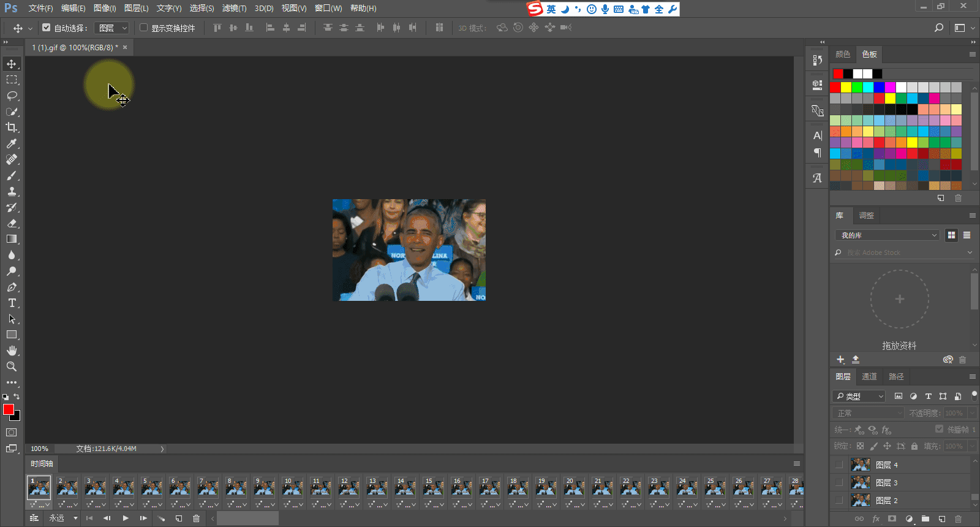Switch to the 调整 panel tab
This screenshot has width=980, height=527.
coord(866,215)
